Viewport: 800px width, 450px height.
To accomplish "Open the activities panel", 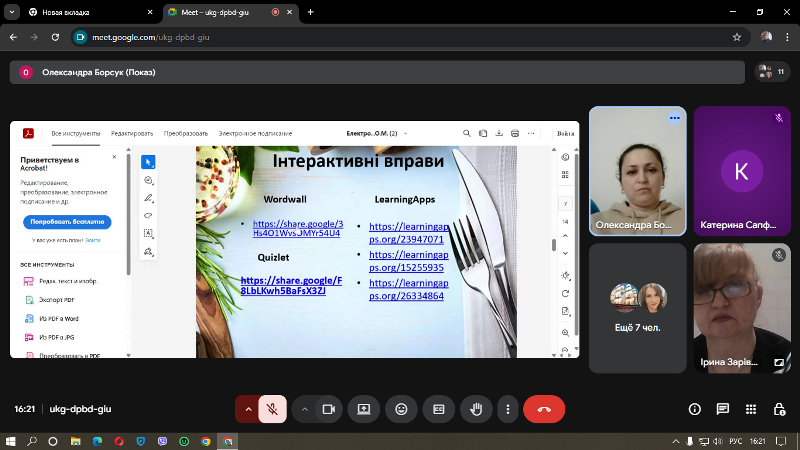I will (x=751, y=409).
